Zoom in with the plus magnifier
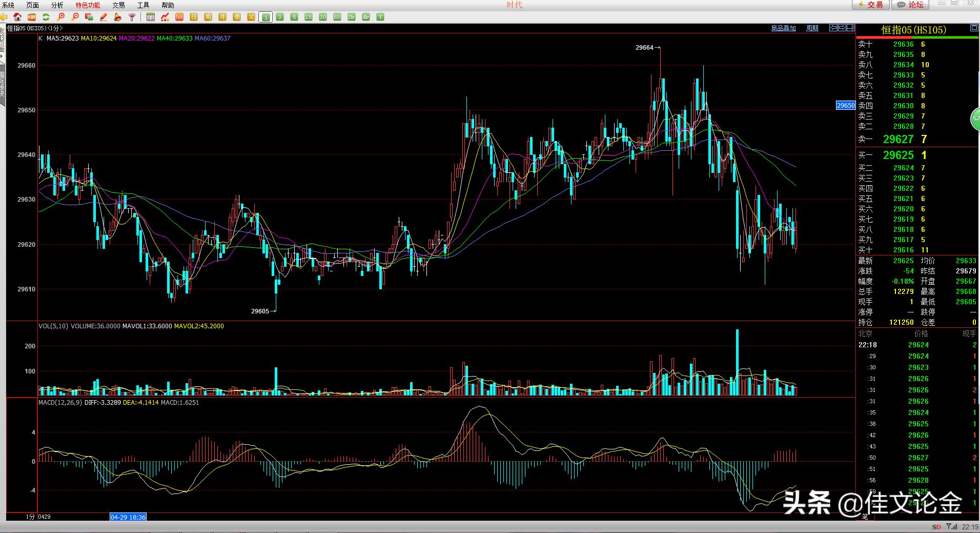The height and width of the screenshot is (533, 980). click(60, 17)
